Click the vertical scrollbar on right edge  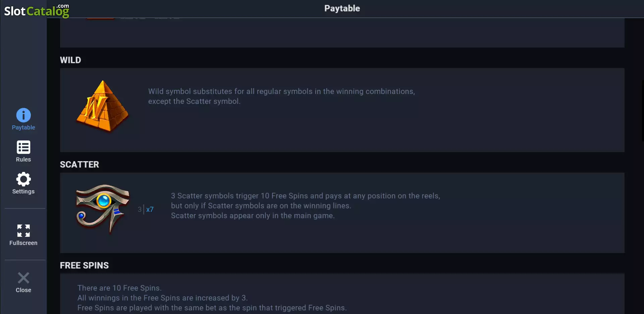coord(642,111)
